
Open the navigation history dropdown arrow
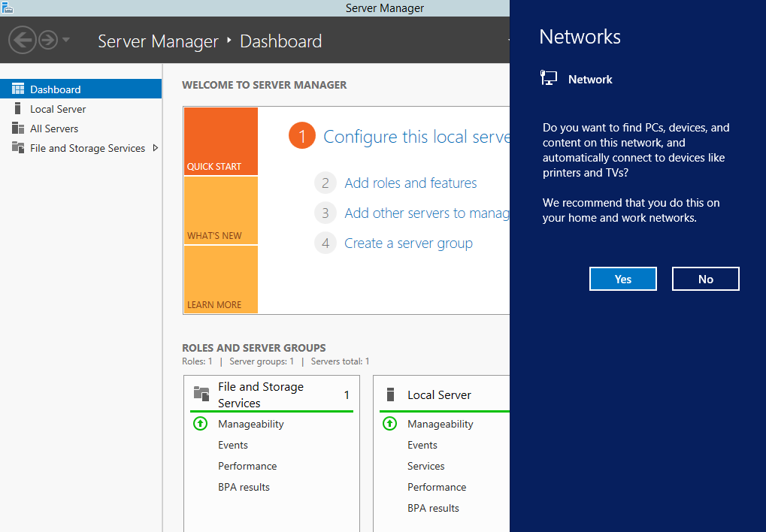[66, 40]
